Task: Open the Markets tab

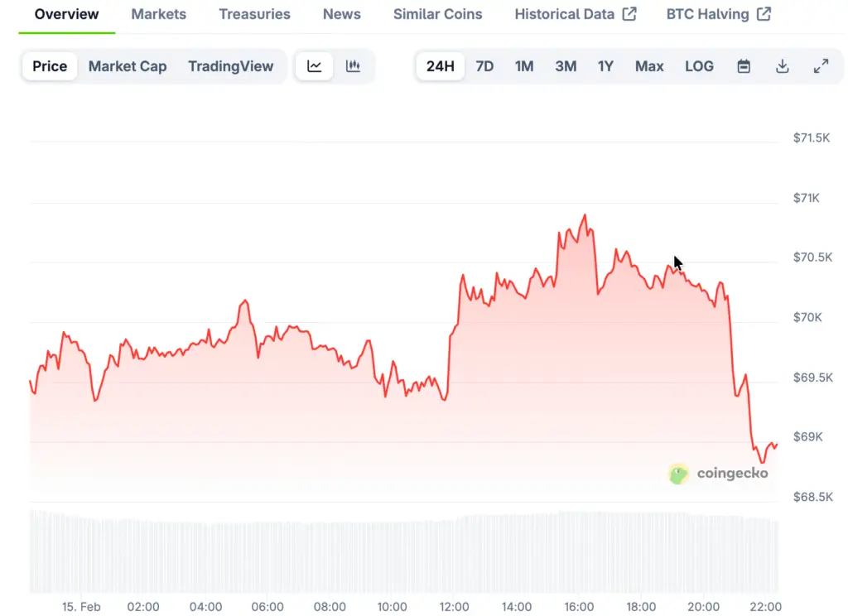Action: (x=158, y=14)
